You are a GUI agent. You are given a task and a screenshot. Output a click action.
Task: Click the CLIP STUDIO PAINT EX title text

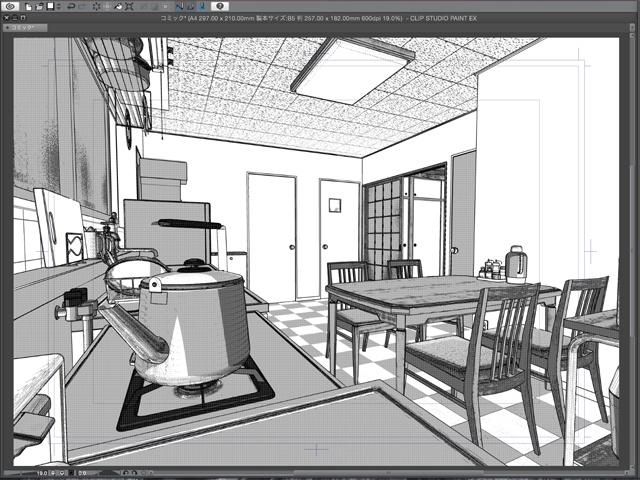point(443,18)
